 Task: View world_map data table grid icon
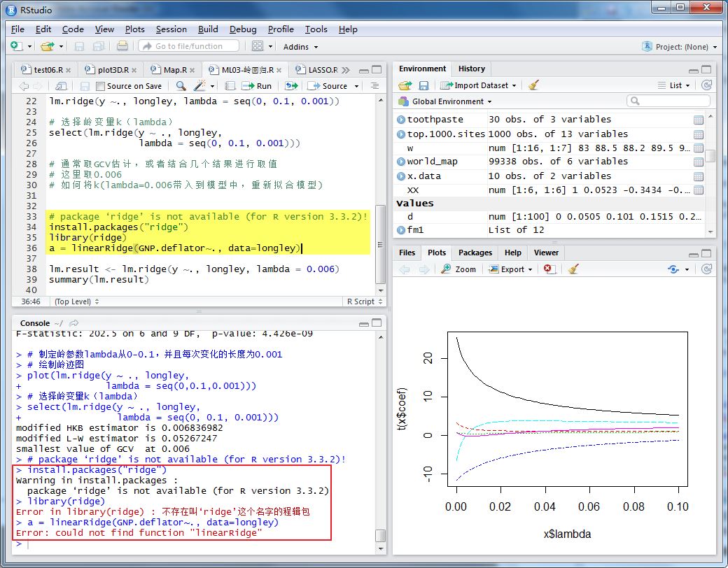tap(699, 162)
